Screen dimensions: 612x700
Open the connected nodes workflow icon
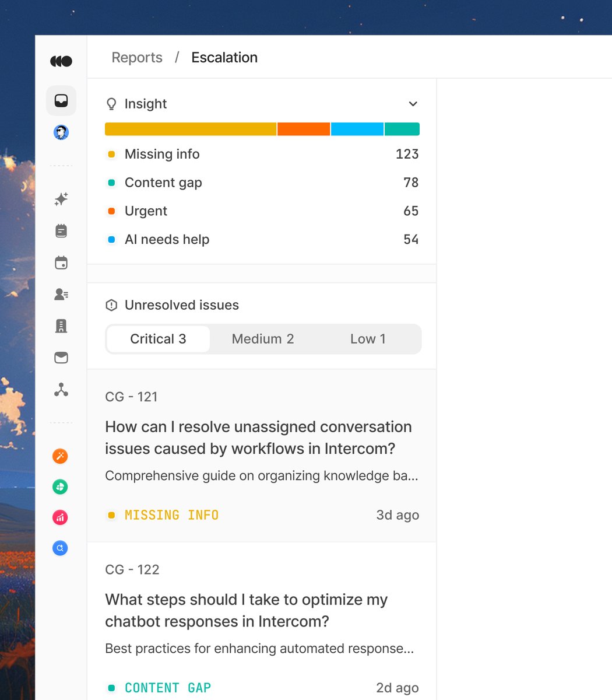point(61,390)
